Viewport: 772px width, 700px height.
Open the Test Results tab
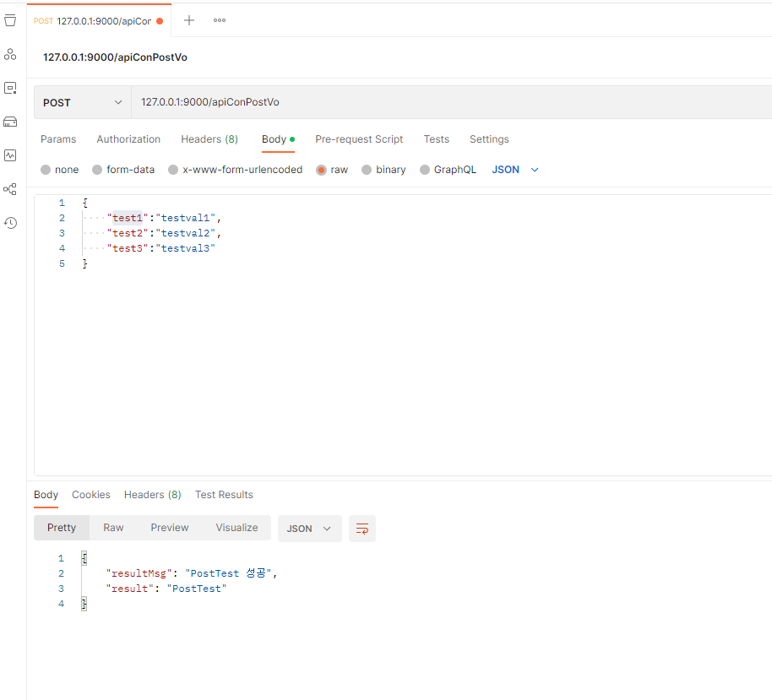[x=224, y=495]
